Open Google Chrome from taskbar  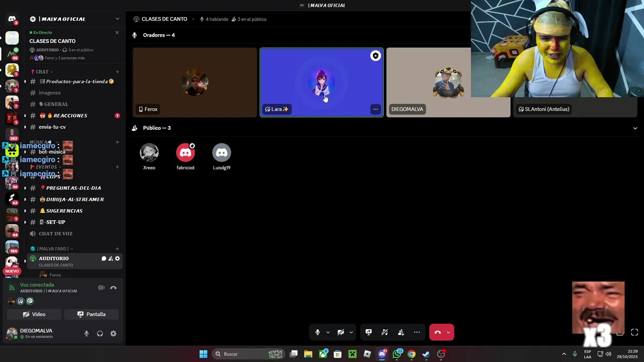[412, 354]
